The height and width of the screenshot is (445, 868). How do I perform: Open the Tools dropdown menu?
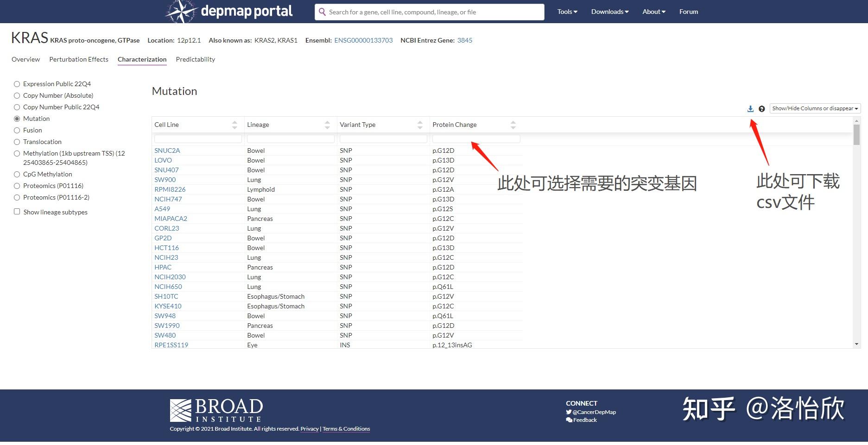[567, 12]
